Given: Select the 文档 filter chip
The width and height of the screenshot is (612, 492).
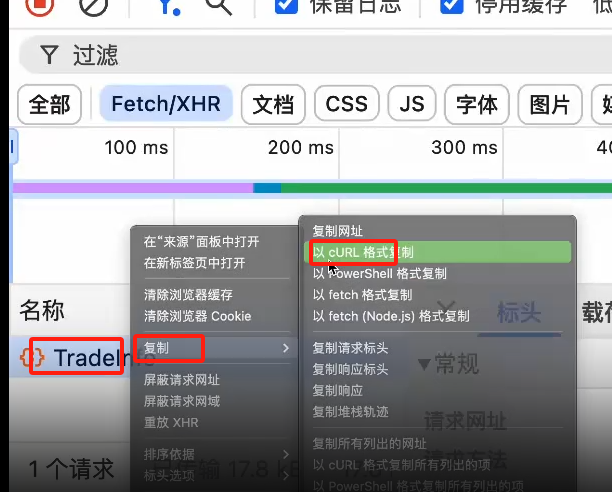Looking at the screenshot, I should (273, 105).
